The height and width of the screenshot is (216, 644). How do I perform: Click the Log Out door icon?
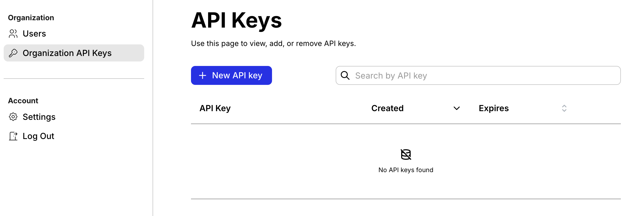(13, 136)
